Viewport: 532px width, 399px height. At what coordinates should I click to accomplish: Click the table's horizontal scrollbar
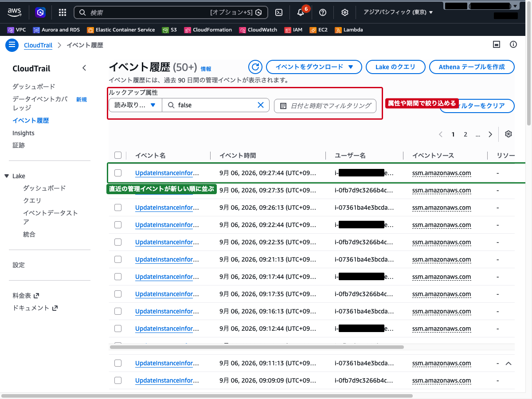256,347
